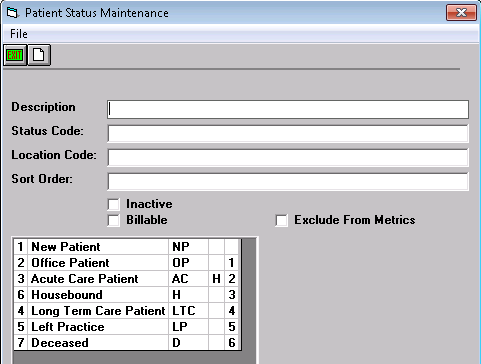Choose the Acute Care Patient row
This screenshot has height=364, width=481.
127,279
